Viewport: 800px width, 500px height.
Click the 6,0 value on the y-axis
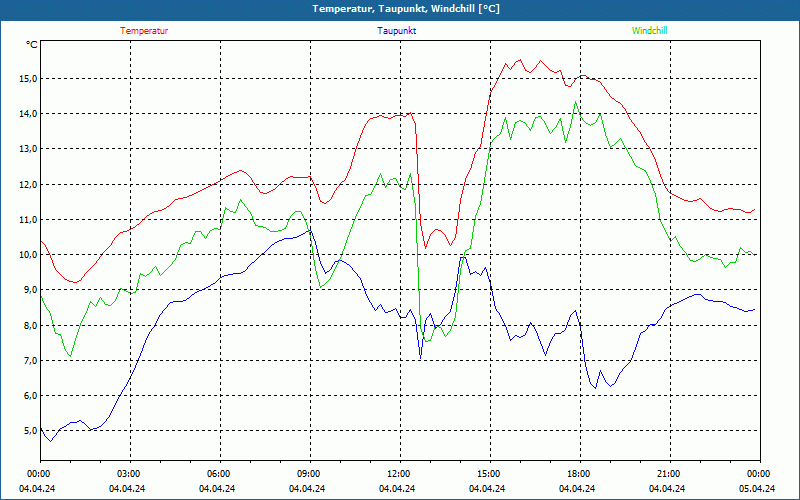pyautogui.click(x=31, y=396)
